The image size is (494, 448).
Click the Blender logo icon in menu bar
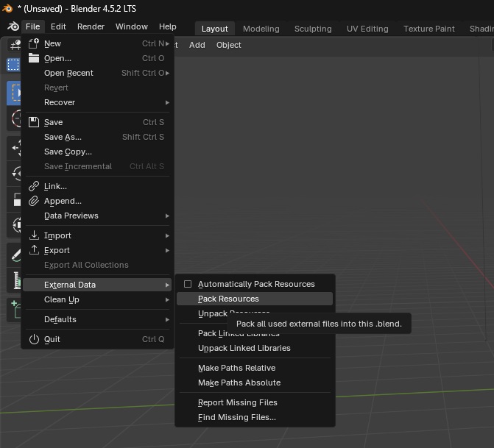(11, 27)
